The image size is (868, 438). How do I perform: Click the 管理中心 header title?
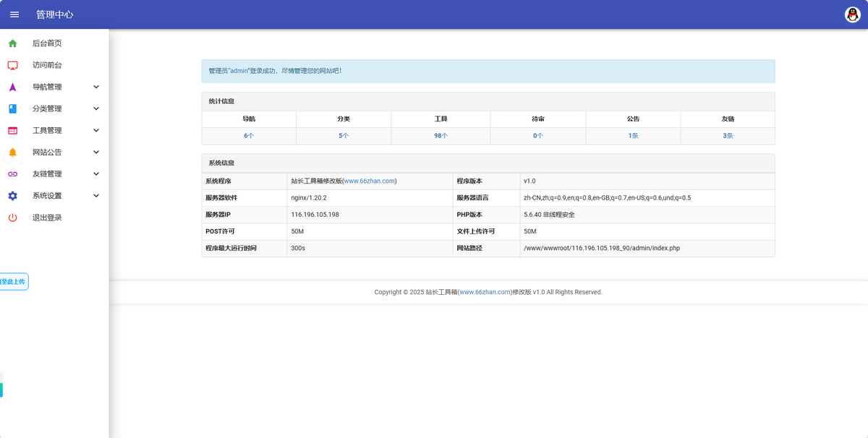[54, 14]
